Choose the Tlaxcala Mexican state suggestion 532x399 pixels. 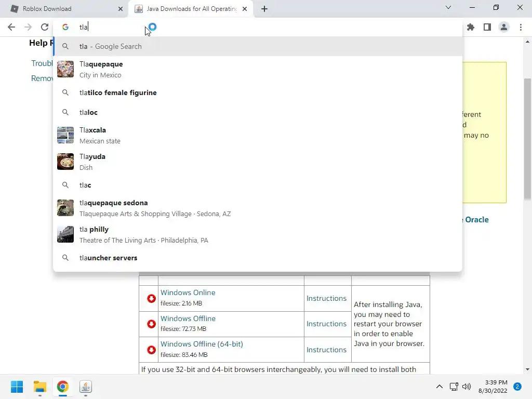coord(258,135)
